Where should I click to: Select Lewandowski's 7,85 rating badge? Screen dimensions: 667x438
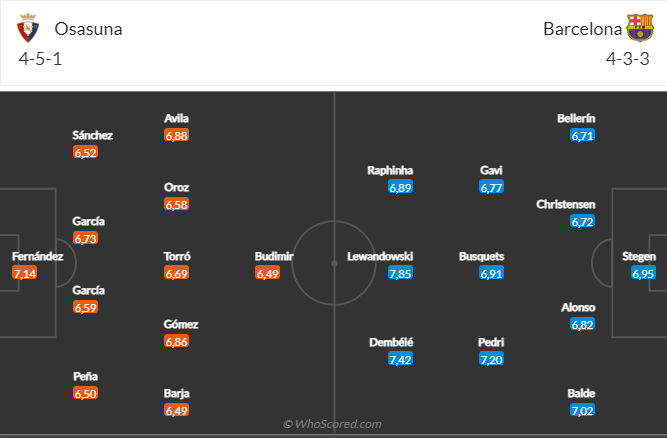tap(400, 273)
